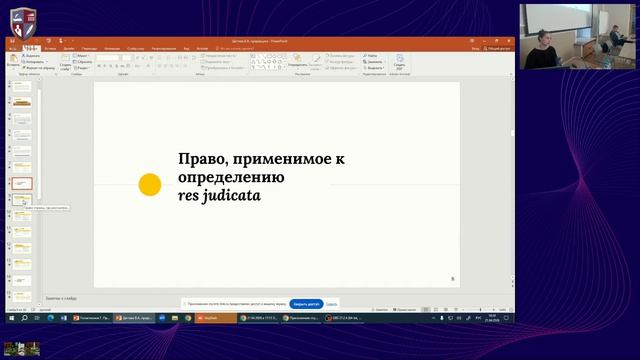This screenshot has width=640, height=360.
Task: Click Find (Найти) in the editing group
Action: (x=371, y=56)
